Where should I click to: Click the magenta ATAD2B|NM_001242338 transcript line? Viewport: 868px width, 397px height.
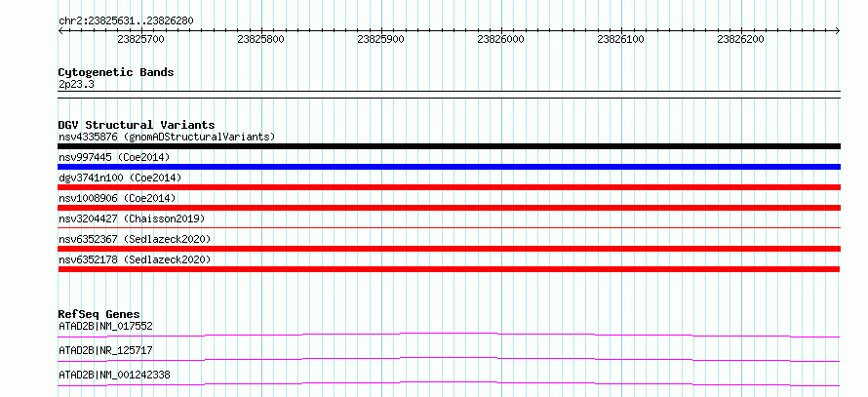click(449, 383)
